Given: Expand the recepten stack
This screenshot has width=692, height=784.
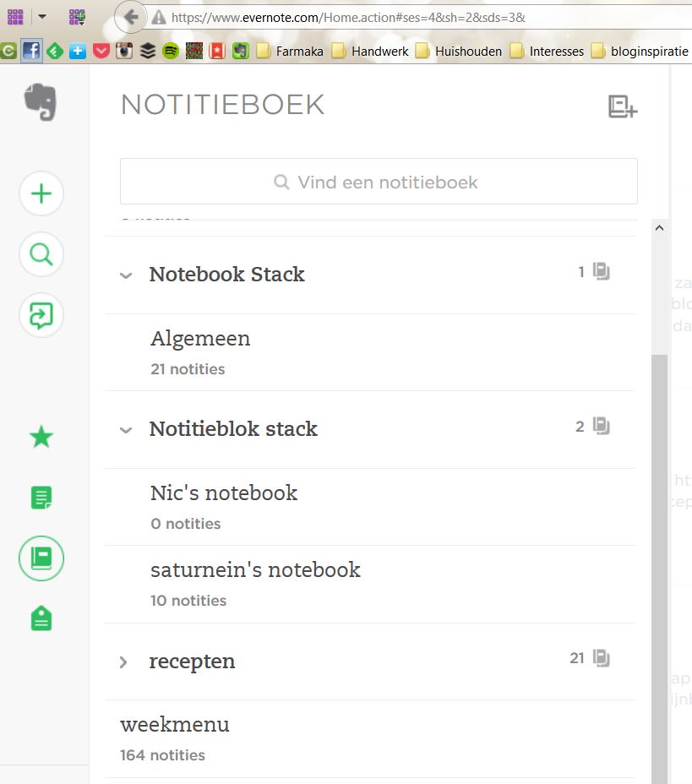Looking at the screenshot, I should coord(124,662).
